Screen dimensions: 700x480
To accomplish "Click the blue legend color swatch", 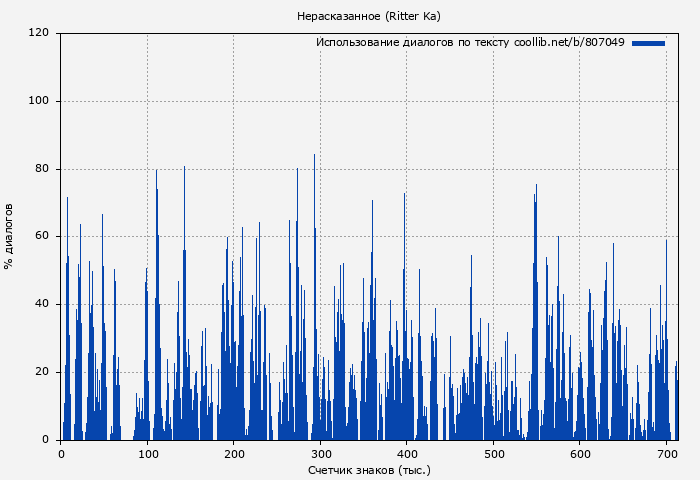I will (x=648, y=43).
